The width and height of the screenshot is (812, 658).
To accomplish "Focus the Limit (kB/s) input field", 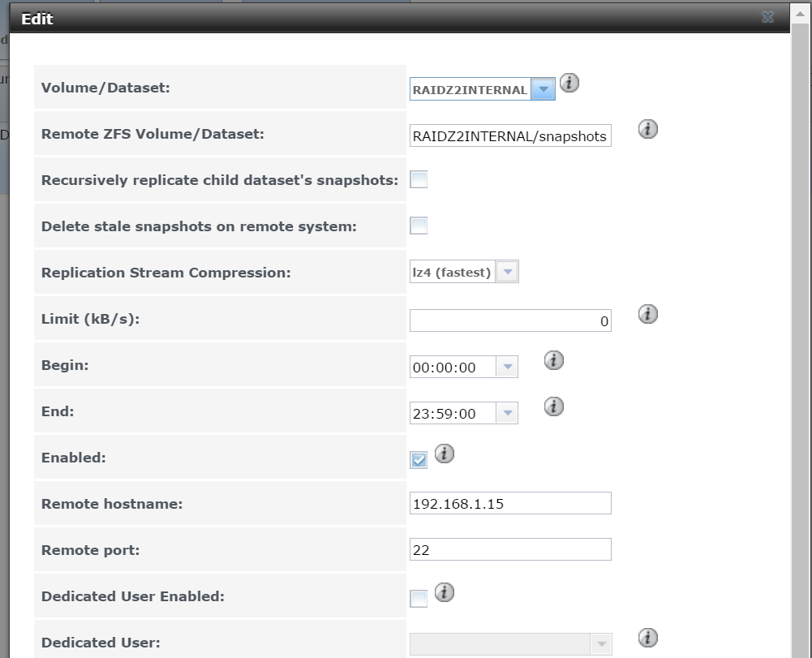I will (x=510, y=320).
